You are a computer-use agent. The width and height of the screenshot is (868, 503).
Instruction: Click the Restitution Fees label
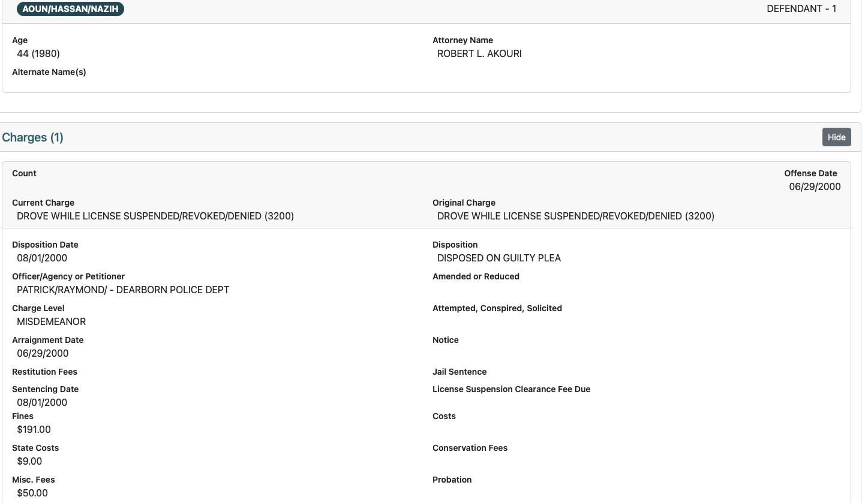[44, 372]
